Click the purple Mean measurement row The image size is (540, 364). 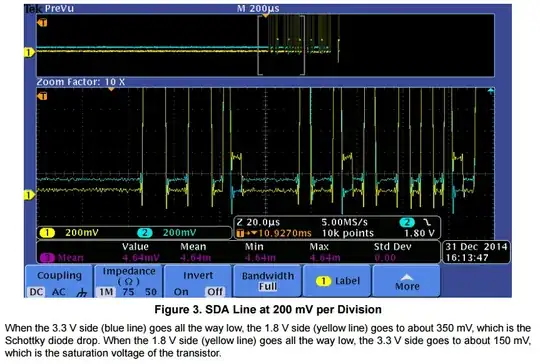coord(238,258)
